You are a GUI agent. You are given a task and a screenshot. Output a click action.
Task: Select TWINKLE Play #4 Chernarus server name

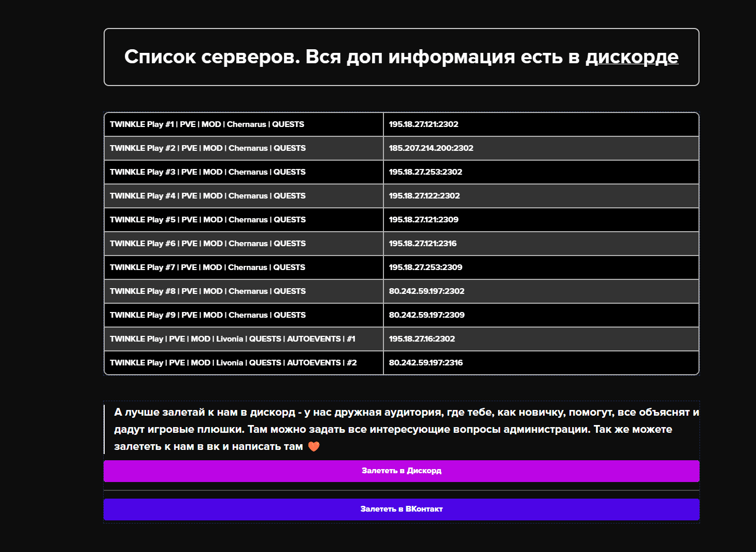(208, 196)
